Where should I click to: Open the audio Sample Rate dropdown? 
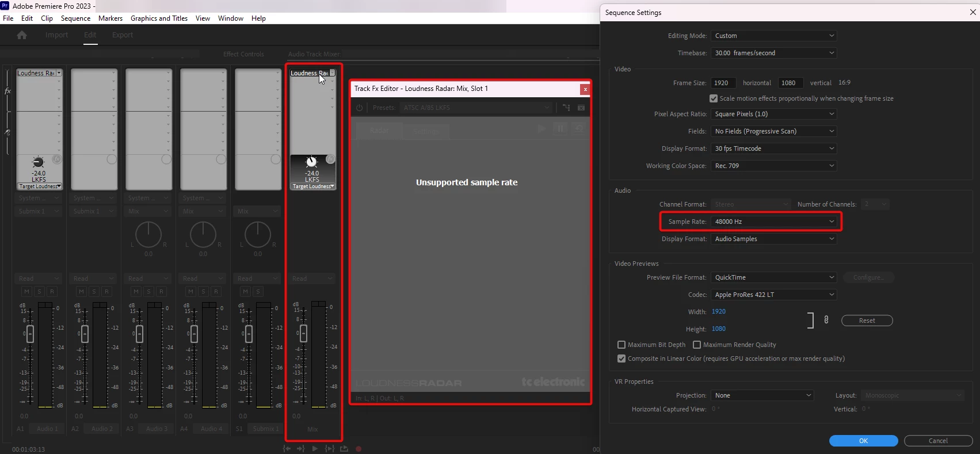[x=773, y=222]
